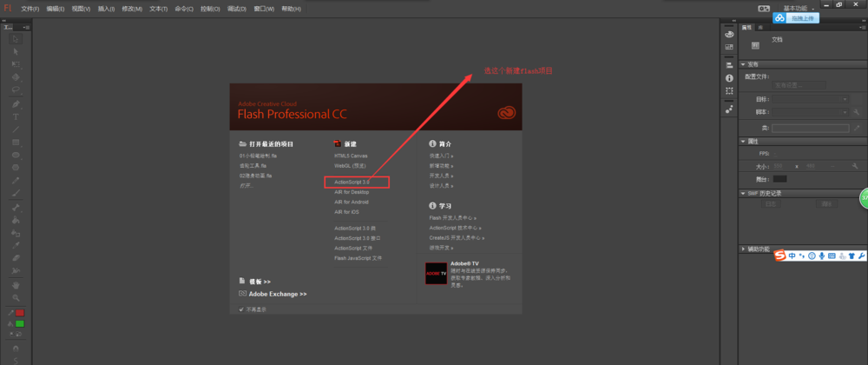Viewport: 868px width, 365px height.
Task: Select the Zoom magnifier tool
Action: click(x=16, y=298)
